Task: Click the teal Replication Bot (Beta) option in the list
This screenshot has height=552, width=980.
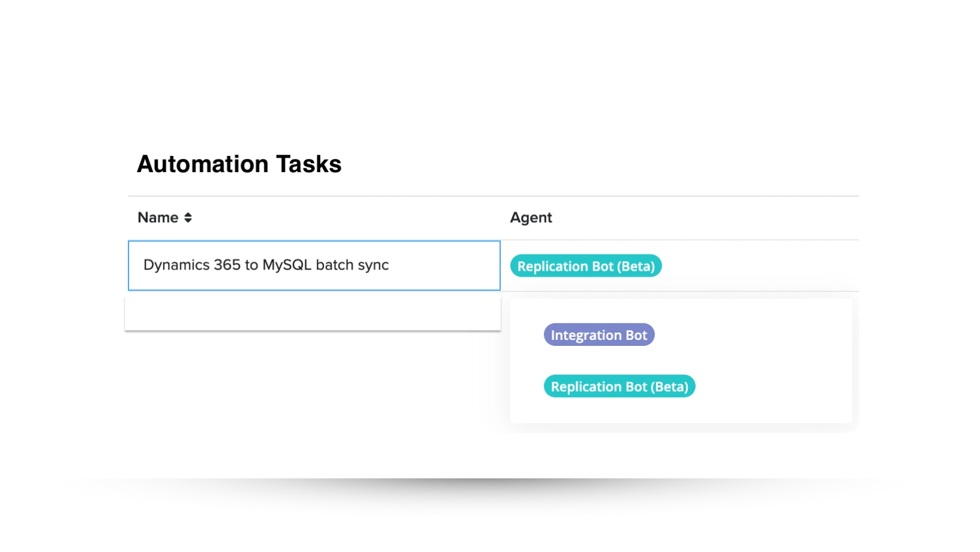Action: pyautogui.click(x=618, y=387)
